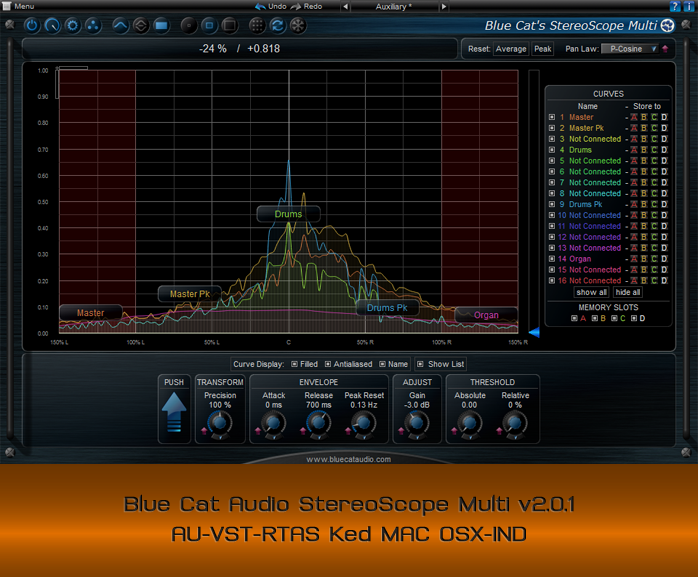Screen dimensions: 698x577
Task: Store Organ curve to slot A
Action: tap(634, 259)
